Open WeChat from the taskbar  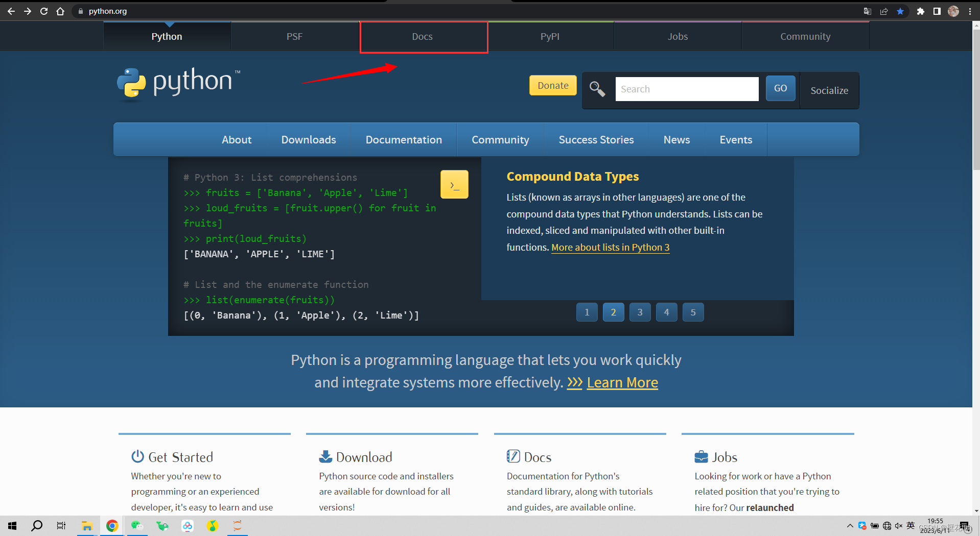coord(136,526)
